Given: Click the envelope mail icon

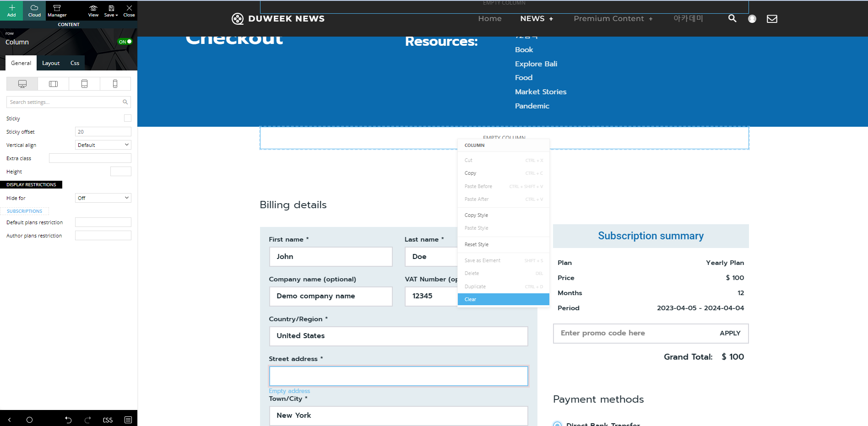Looking at the screenshot, I should 772,19.
